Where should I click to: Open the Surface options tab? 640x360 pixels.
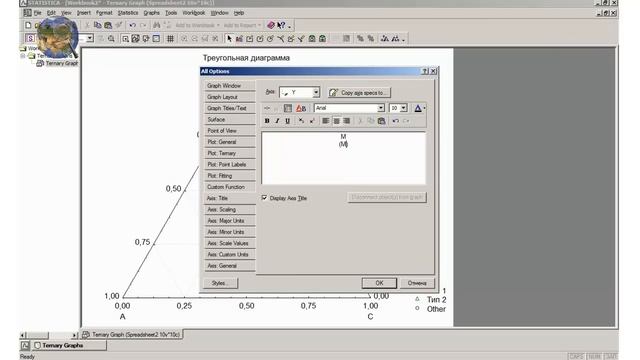coord(229,120)
